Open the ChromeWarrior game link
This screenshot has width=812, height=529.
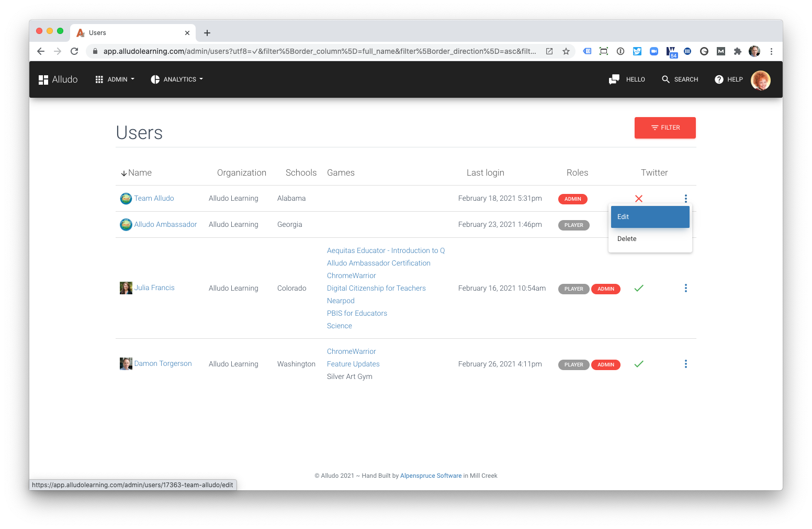point(351,275)
